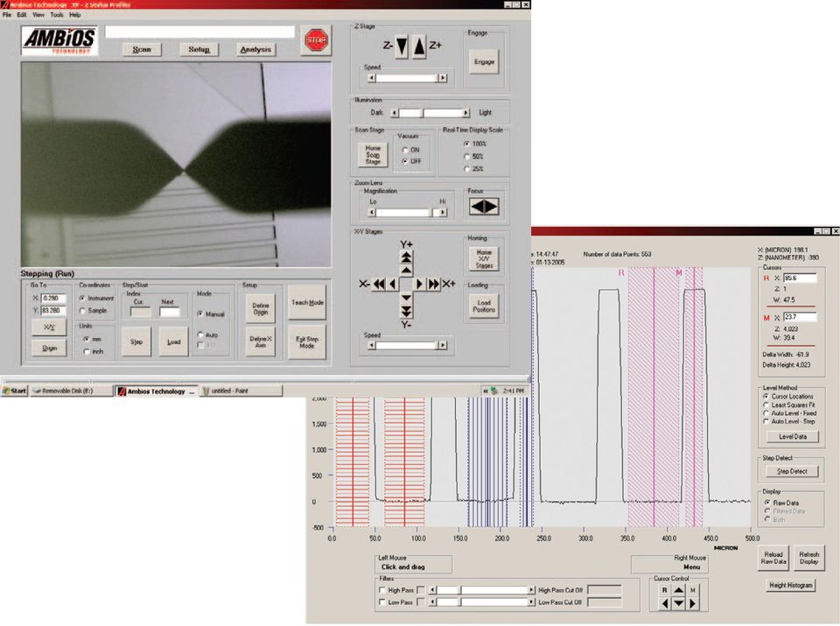Select the R cursor in Cursor Control
The height and width of the screenshot is (626, 840).
[x=664, y=590]
